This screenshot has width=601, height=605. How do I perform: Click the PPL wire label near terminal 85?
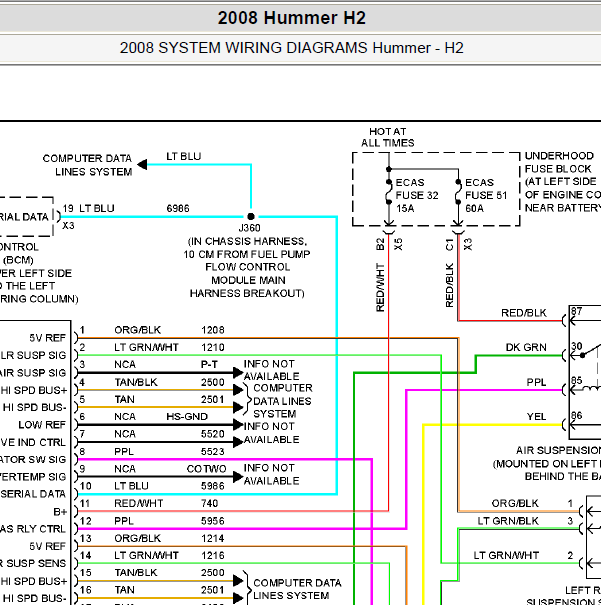[537, 382]
